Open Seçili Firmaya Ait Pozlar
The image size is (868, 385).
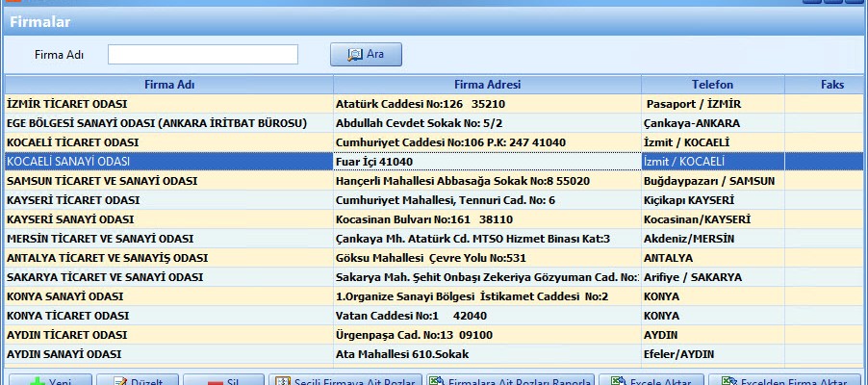(345, 380)
